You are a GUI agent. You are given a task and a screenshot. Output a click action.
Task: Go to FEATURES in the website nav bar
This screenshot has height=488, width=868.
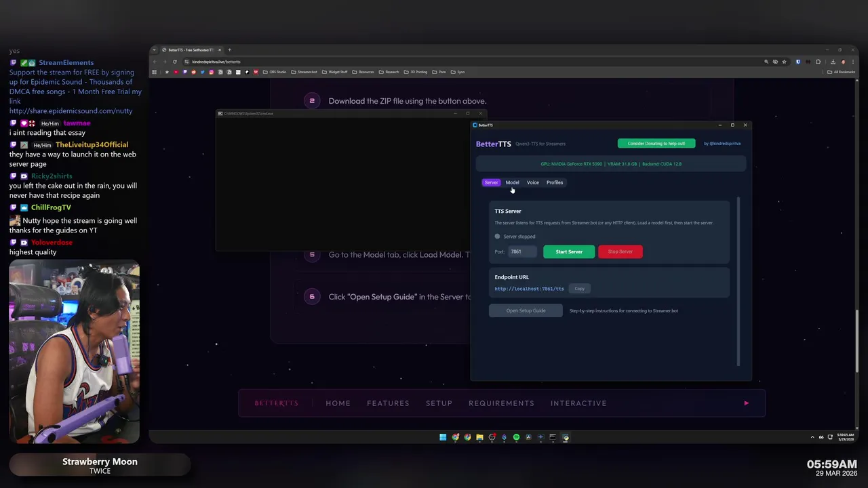click(x=388, y=403)
